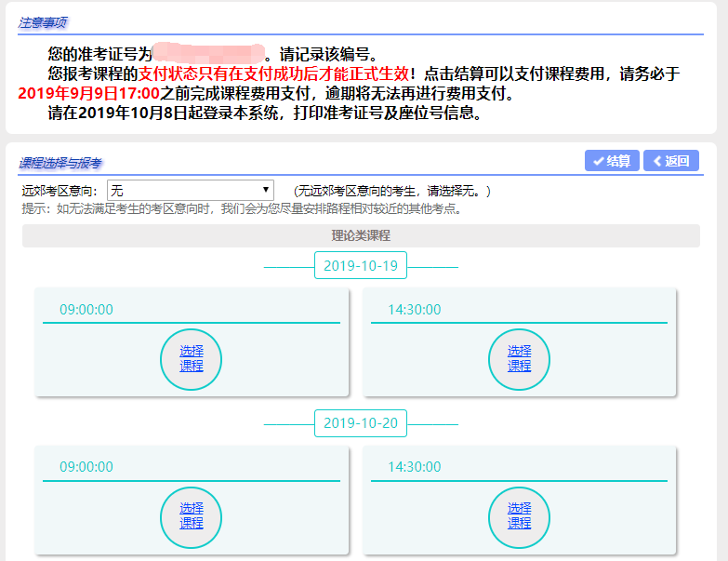Image resolution: width=728 pixels, height=561 pixels.
Task: Click the 理论类课程 section header bar
Action: [361, 235]
